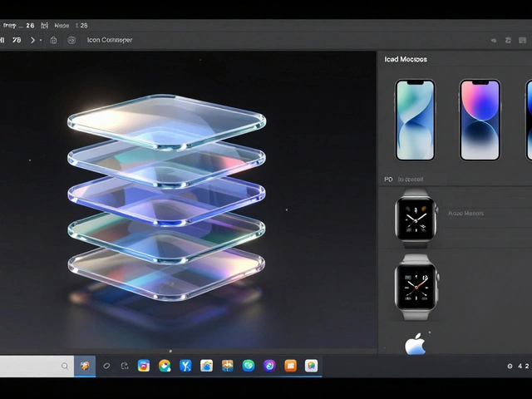This screenshot has height=399, width=532.
Task: Select the lower Apple Watch mockup with orange hands
Action: click(x=416, y=287)
